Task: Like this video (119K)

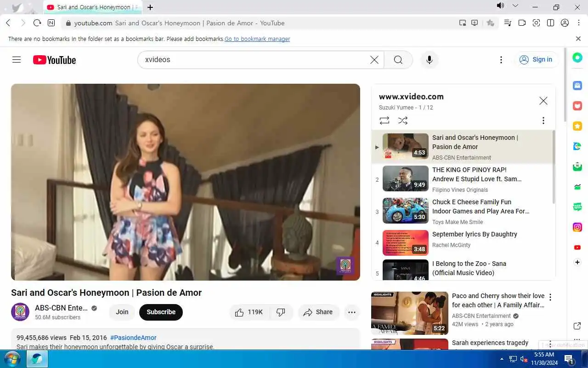Action: coord(249,312)
